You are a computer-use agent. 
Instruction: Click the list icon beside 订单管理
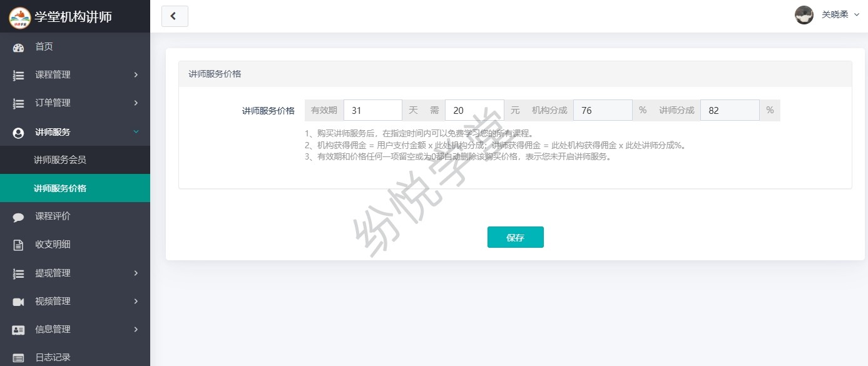18,103
